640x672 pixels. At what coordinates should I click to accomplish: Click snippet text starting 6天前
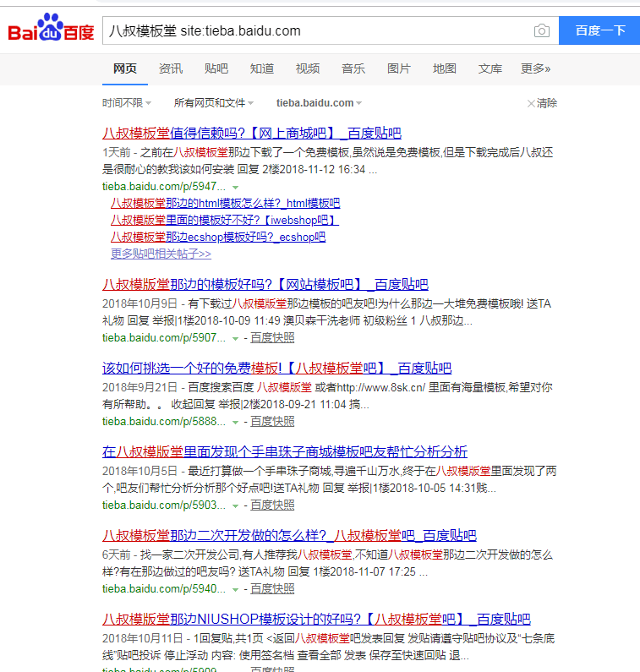pos(327,563)
